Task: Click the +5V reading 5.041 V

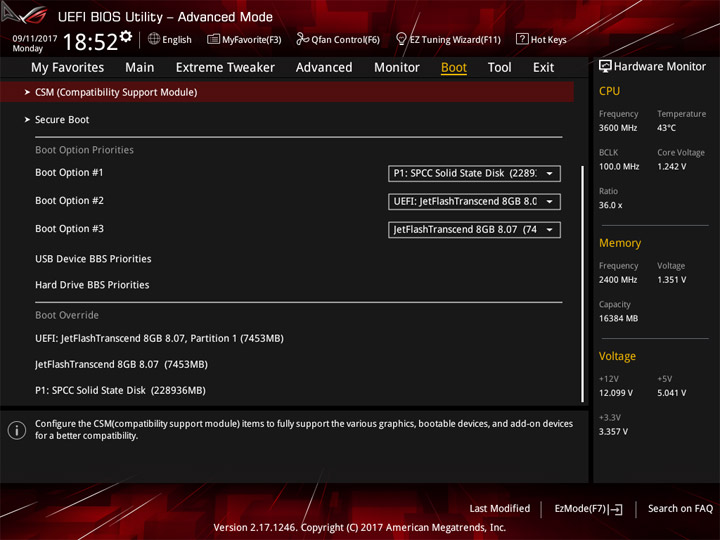Action: coord(671,393)
